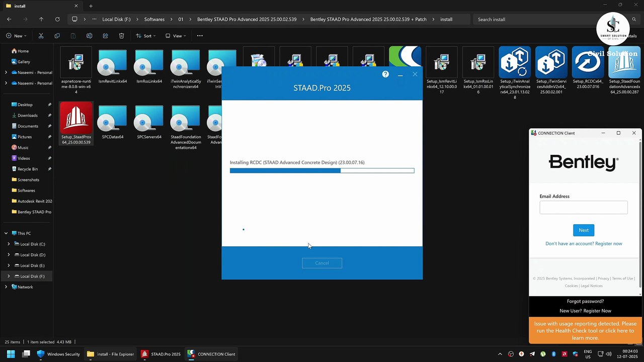Switch to CONNECTION Client taskbar item
644x362 pixels.
point(211,354)
